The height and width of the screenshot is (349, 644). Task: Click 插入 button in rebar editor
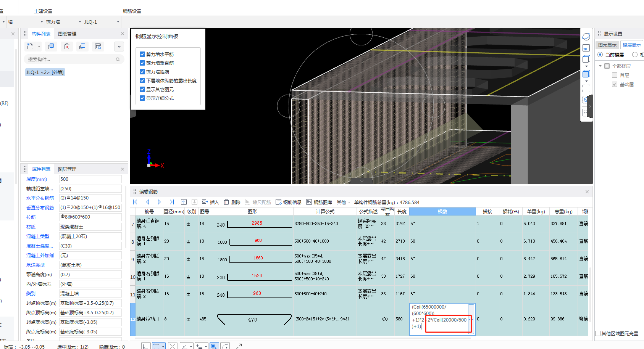click(x=210, y=202)
